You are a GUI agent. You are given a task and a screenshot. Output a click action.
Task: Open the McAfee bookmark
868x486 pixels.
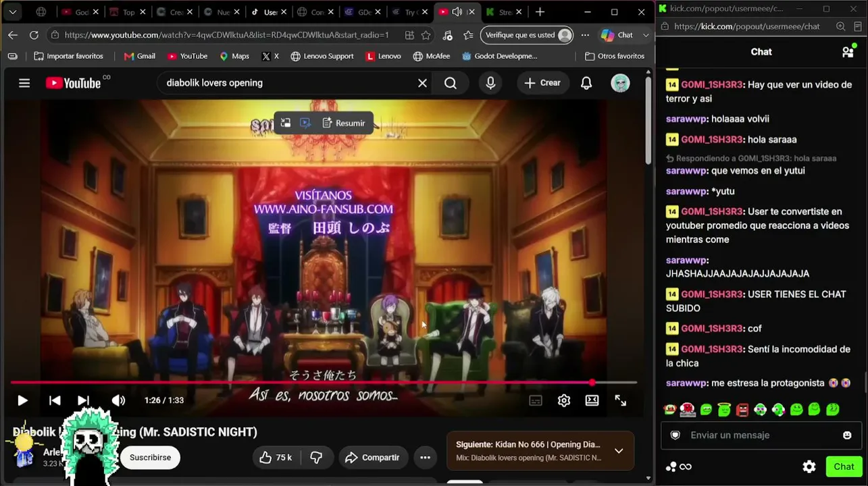(x=431, y=56)
